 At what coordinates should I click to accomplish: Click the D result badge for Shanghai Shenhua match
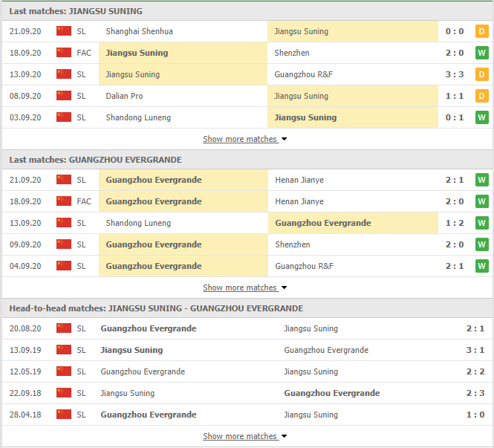481,31
